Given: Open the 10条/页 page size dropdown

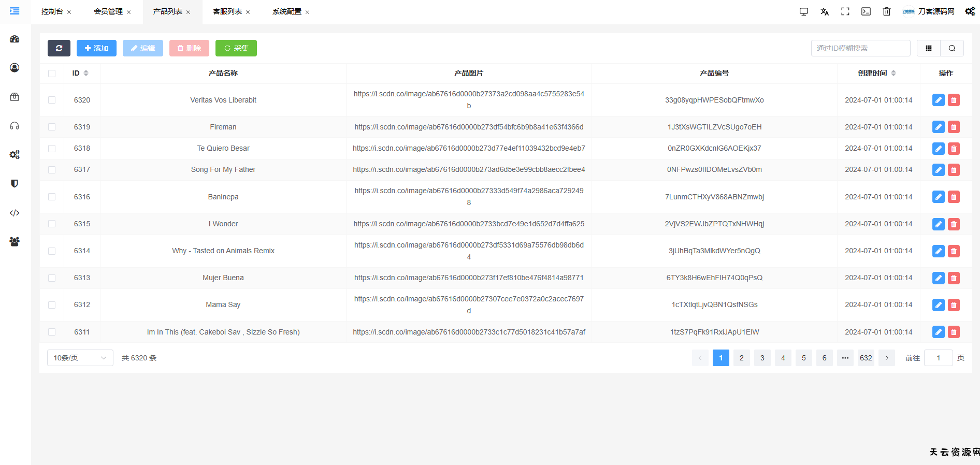Looking at the screenshot, I should coord(80,358).
